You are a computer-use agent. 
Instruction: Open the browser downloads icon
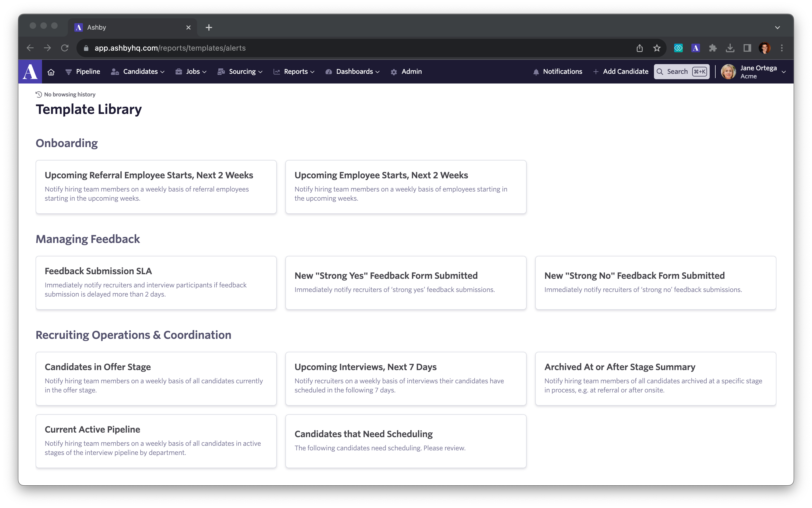click(x=730, y=48)
